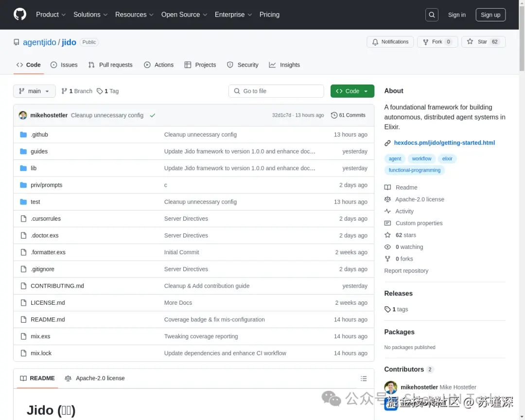
Task: Click the link icon beside the hexdocs URL
Action: 387,143
